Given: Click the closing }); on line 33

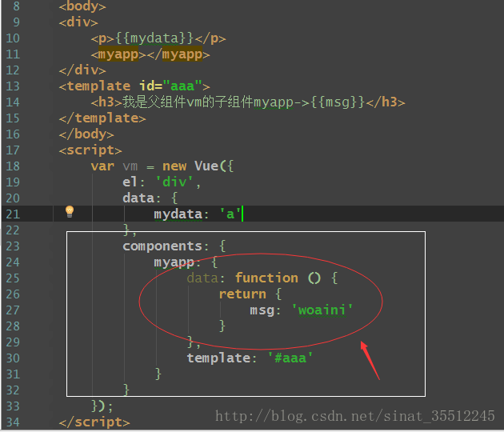Looking at the screenshot, I should pos(102,406).
